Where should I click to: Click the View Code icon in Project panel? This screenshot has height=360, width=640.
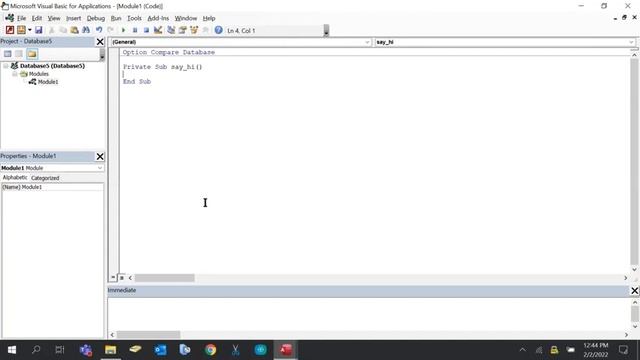pyautogui.click(x=8, y=53)
